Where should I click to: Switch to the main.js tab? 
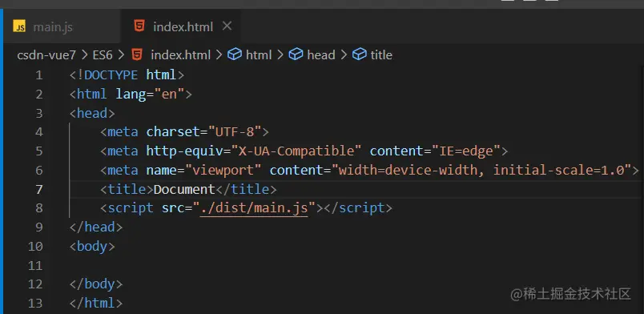[42, 27]
